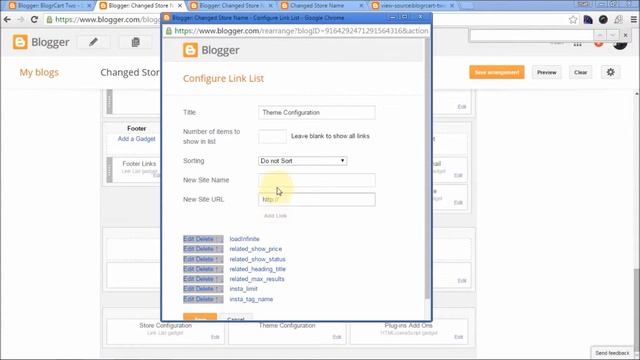Click Number of items input
The width and height of the screenshot is (640, 360).
(272, 136)
